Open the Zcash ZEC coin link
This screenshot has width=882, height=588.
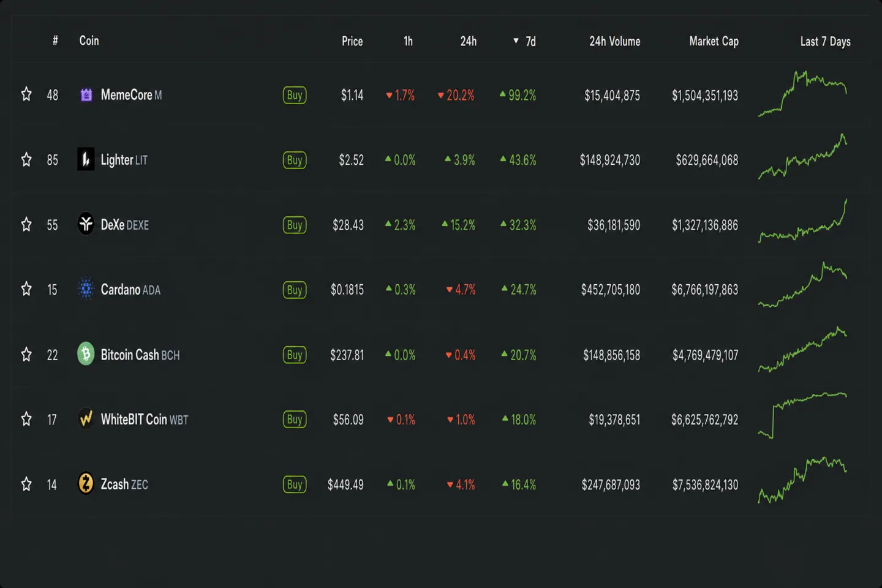(124, 484)
